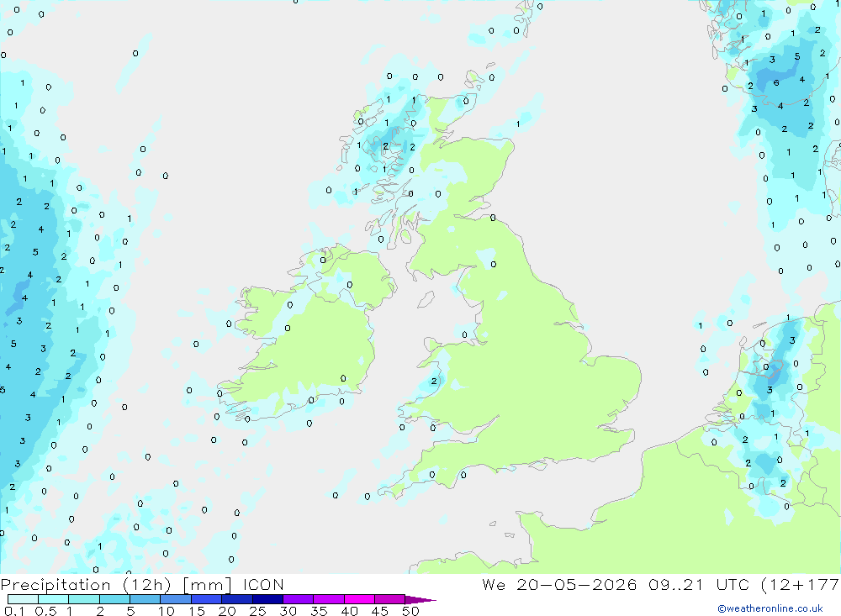The image size is (841, 616).
Task: Click the 1–2 mm legend color swatch
Action: coord(84,599)
